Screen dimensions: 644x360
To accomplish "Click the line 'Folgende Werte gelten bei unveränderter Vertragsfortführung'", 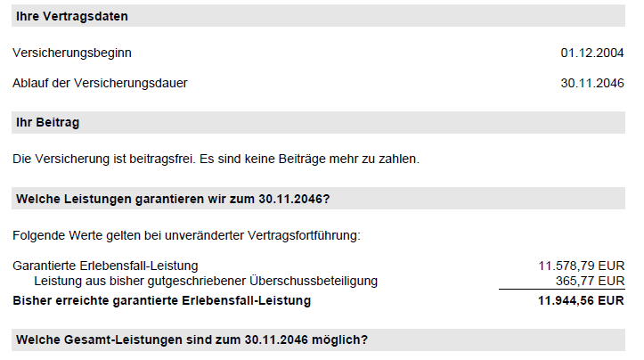I will (x=185, y=235).
